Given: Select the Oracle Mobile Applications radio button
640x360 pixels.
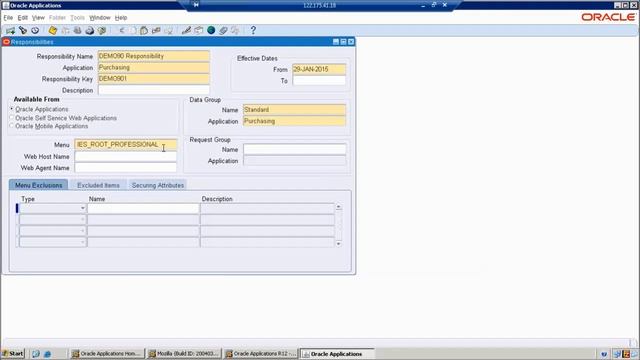Looking at the screenshot, I should point(12,126).
